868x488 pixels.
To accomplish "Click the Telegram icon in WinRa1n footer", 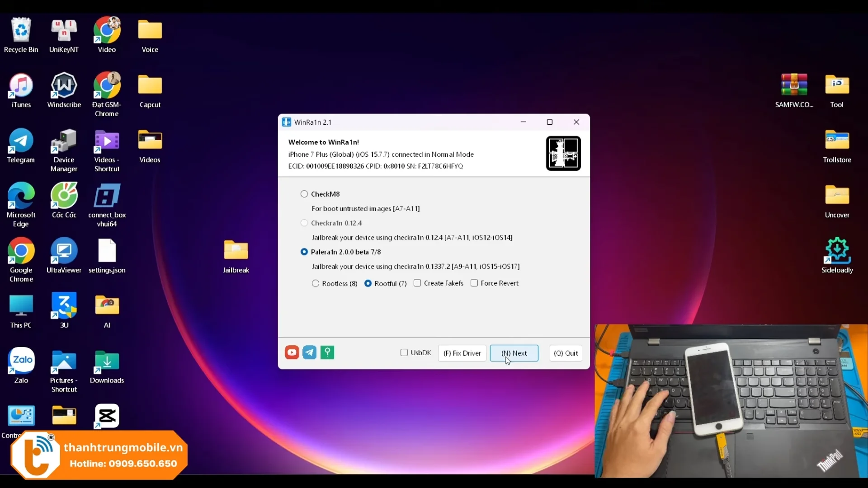I will point(310,352).
